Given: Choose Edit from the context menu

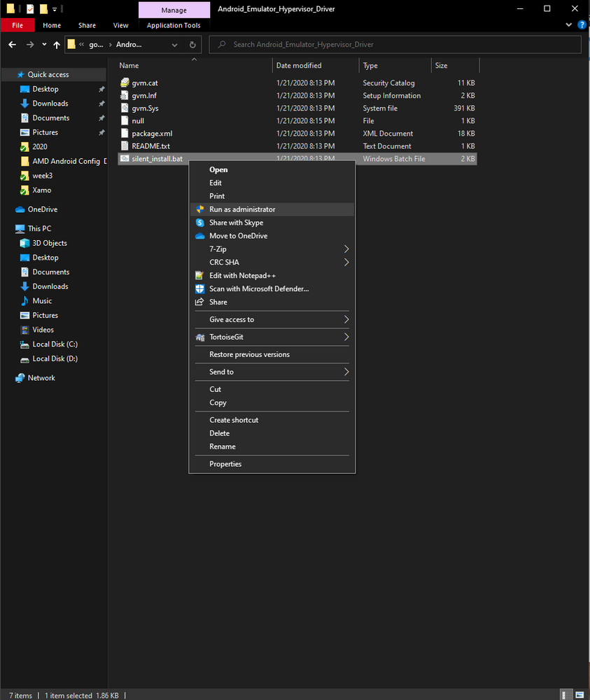Looking at the screenshot, I should [x=272, y=183].
